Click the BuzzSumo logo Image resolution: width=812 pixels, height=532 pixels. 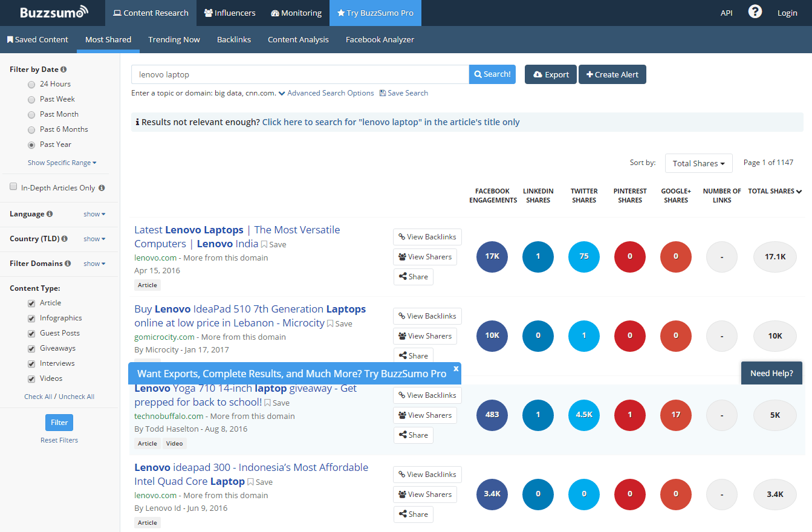(54, 12)
